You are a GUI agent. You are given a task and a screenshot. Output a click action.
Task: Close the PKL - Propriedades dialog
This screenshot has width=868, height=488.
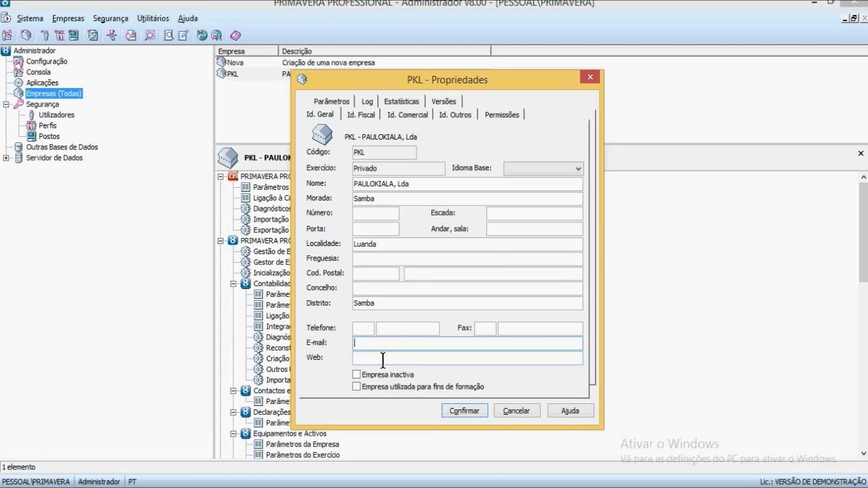tap(590, 78)
